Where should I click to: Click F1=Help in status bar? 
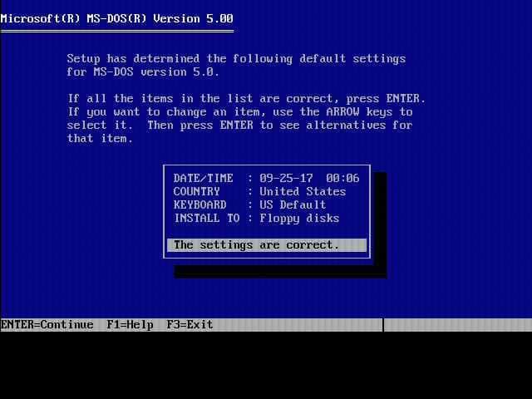click(130, 325)
